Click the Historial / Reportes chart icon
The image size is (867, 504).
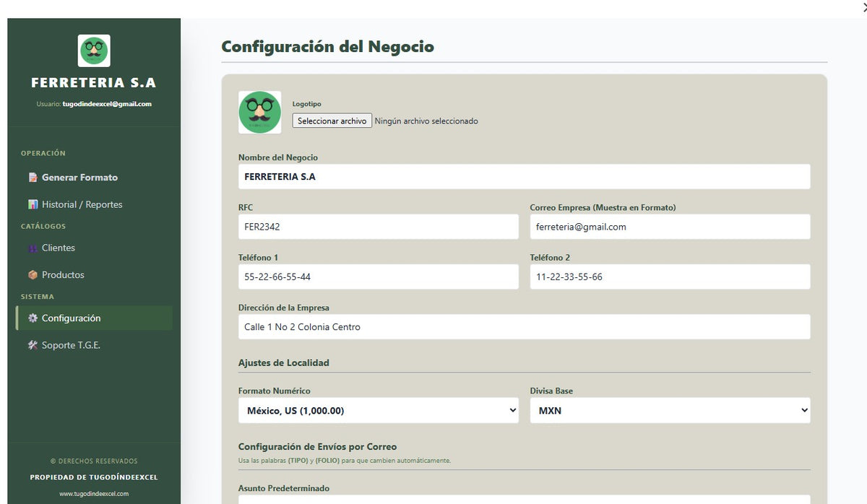[x=33, y=204]
